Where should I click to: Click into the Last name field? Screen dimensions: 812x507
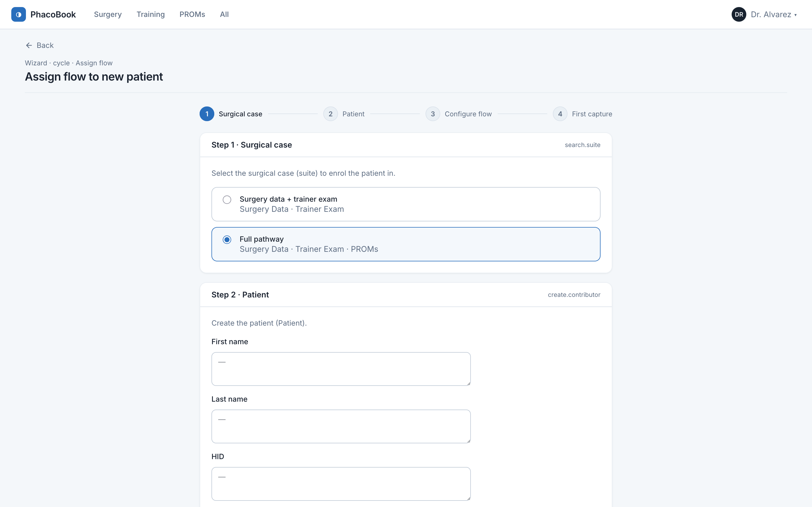tap(341, 426)
